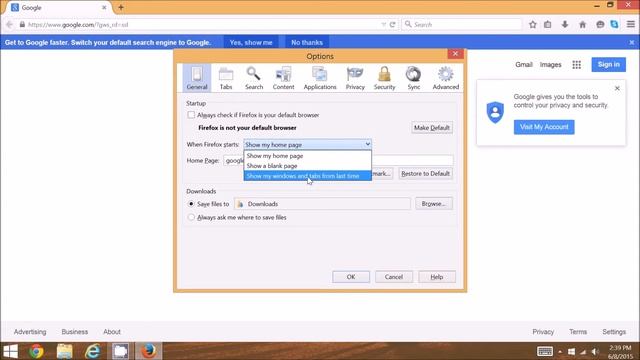Reload the page with refresh icon
Viewport: 640px width, 360px height.
coord(392,24)
